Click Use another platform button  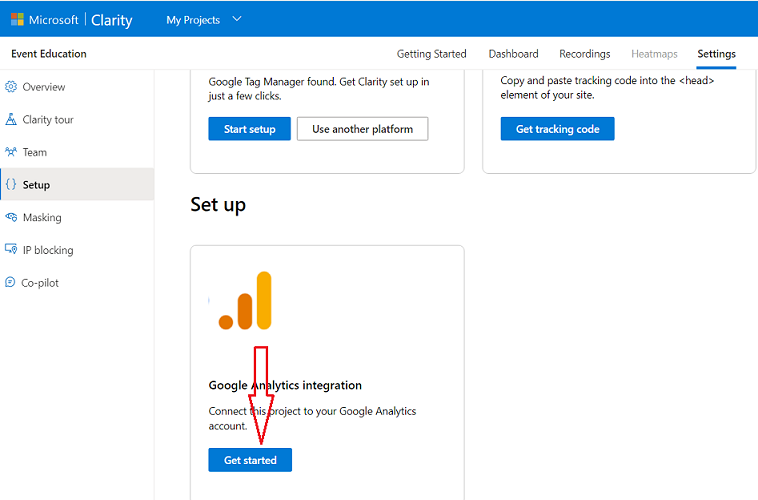click(x=363, y=129)
